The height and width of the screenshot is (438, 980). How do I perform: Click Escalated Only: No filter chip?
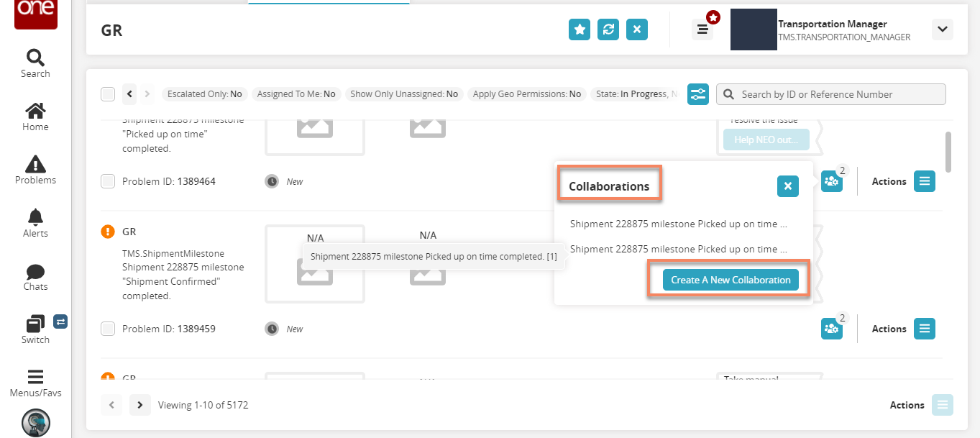(x=204, y=94)
